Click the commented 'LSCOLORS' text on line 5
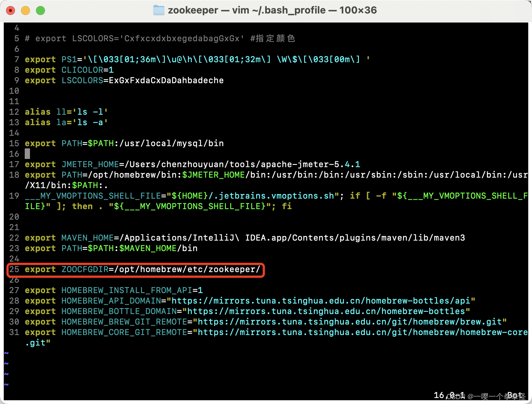The image size is (532, 404). click(x=93, y=39)
